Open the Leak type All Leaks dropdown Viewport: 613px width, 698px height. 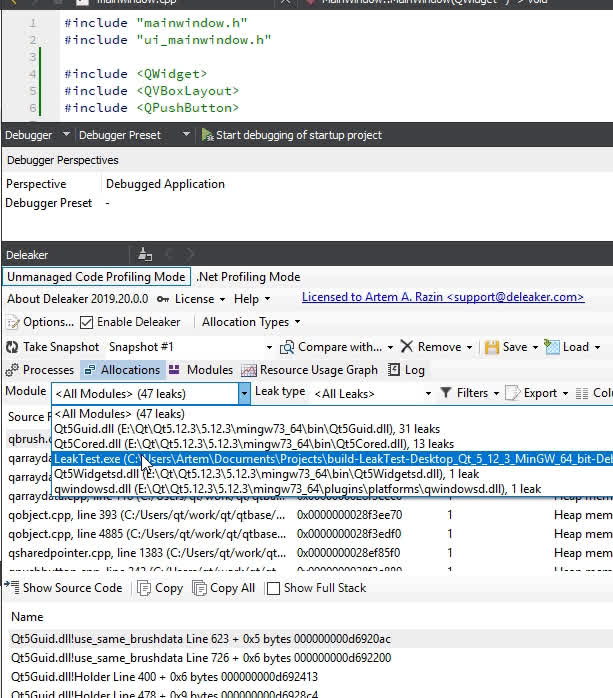point(428,394)
